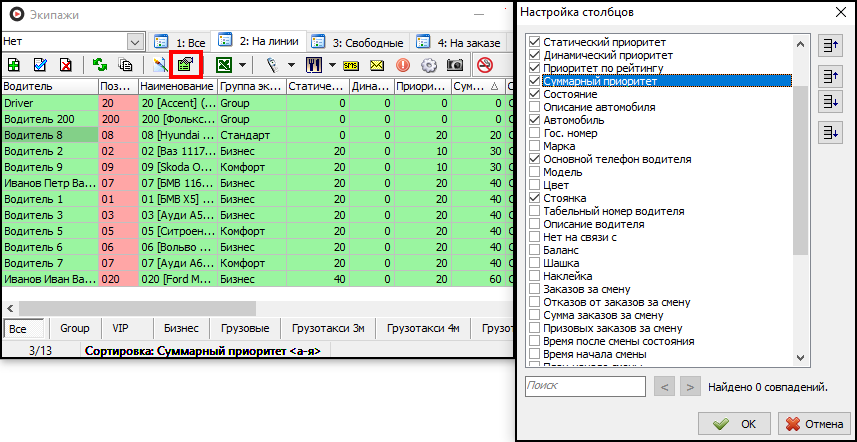Viewport: 857px width, 442px height.
Task: Click the camera icon in crew toolbar
Action: pyautogui.click(x=455, y=66)
